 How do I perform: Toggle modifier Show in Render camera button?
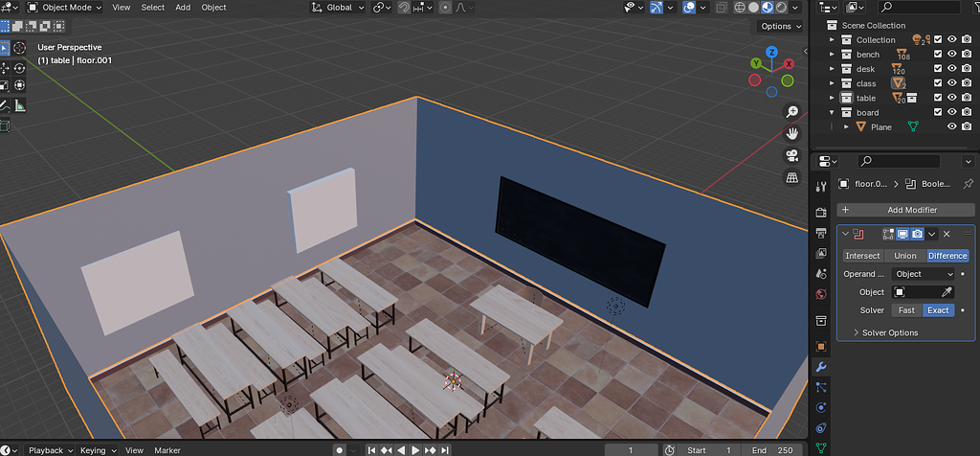pyautogui.click(x=917, y=234)
